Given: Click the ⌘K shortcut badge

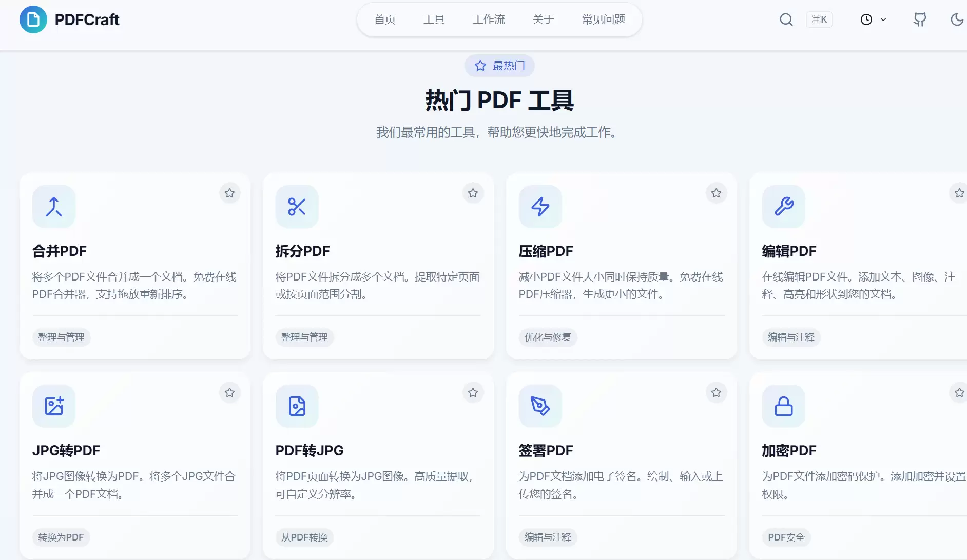Looking at the screenshot, I should 819,19.
